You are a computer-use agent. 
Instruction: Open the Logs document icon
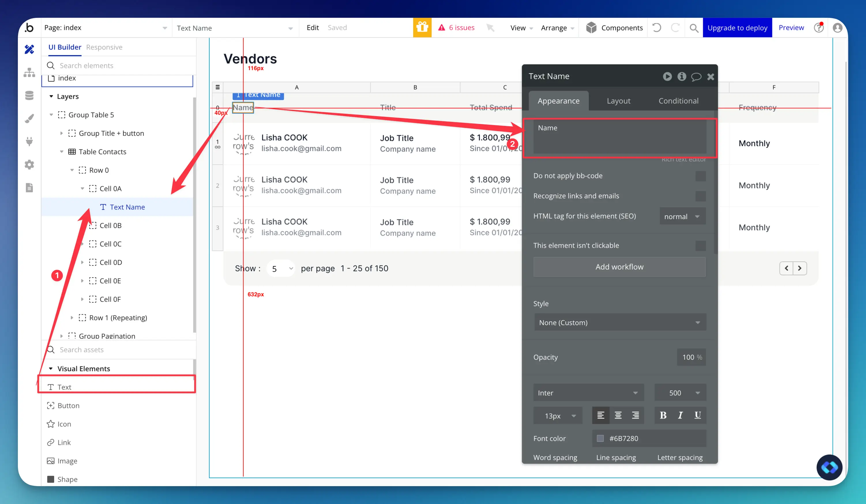[x=29, y=188]
